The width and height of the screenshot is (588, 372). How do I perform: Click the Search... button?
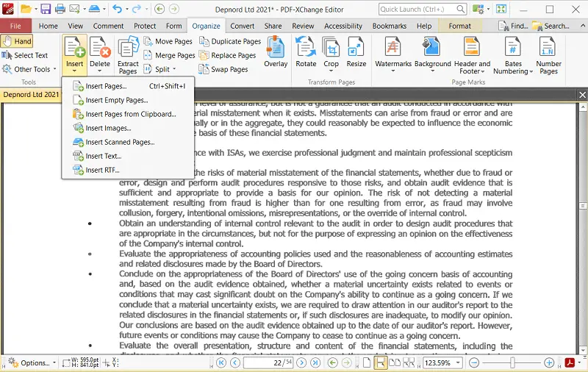[x=551, y=26]
